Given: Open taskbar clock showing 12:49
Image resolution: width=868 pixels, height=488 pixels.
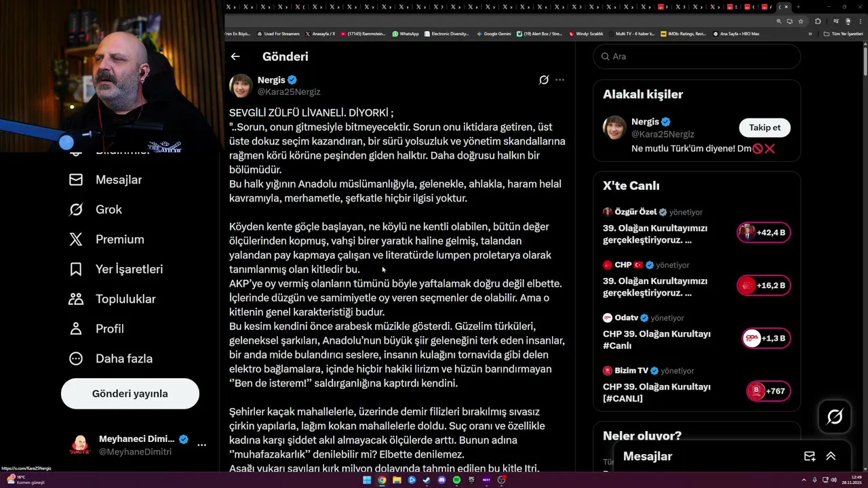Looking at the screenshot, I should pyautogui.click(x=851, y=480).
